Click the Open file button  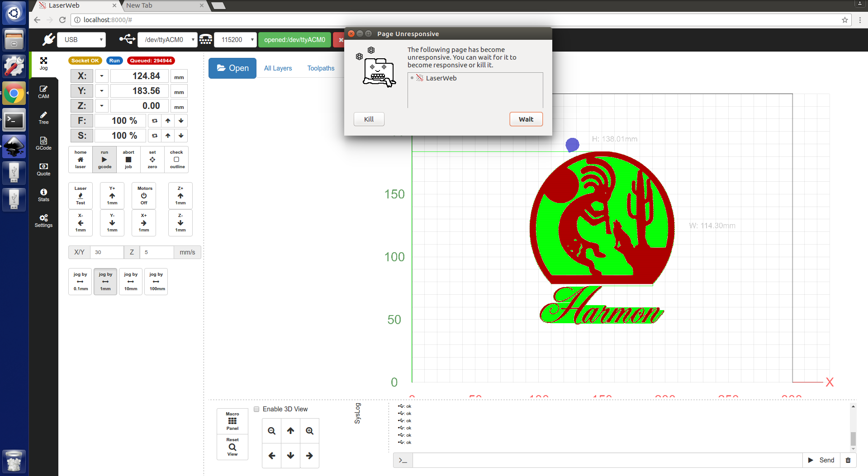click(232, 68)
